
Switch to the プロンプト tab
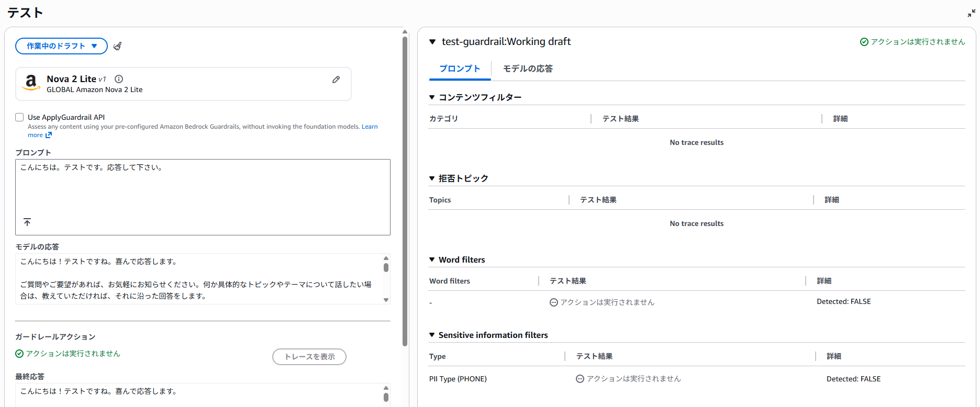click(460, 69)
